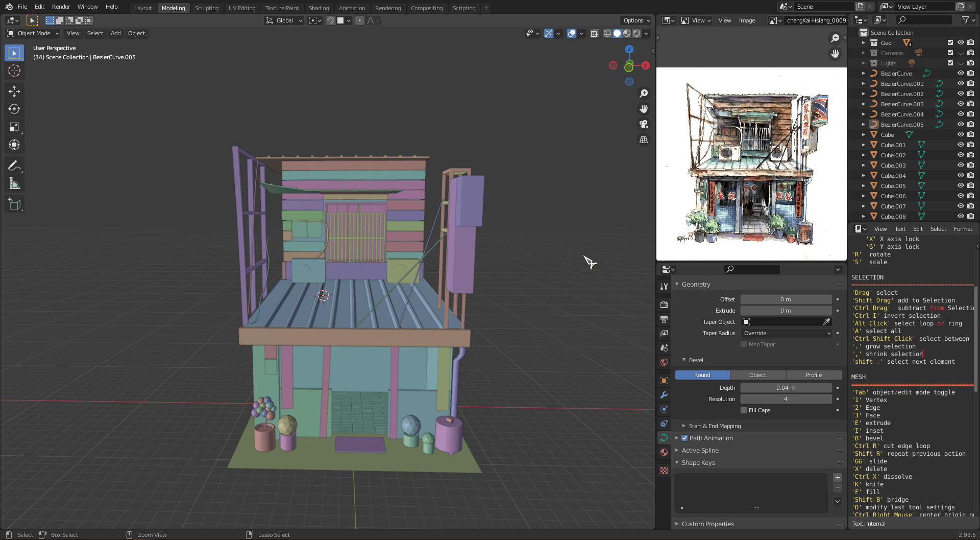Click the outliner search field
980x540 pixels.
(924, 19)
